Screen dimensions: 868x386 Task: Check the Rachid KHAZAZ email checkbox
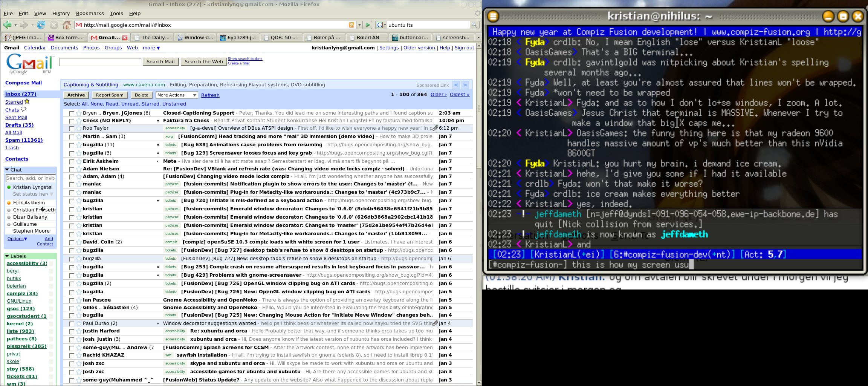coord(72,355)
